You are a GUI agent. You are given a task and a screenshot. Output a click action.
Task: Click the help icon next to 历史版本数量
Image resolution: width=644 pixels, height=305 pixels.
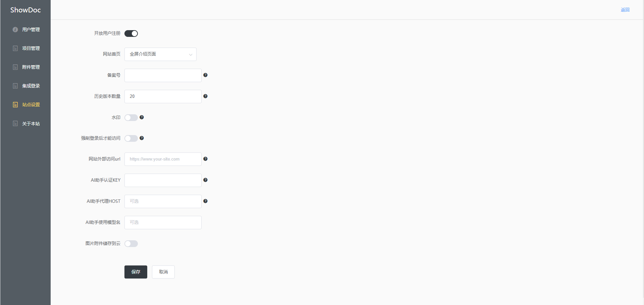click(x=205, y=96)
